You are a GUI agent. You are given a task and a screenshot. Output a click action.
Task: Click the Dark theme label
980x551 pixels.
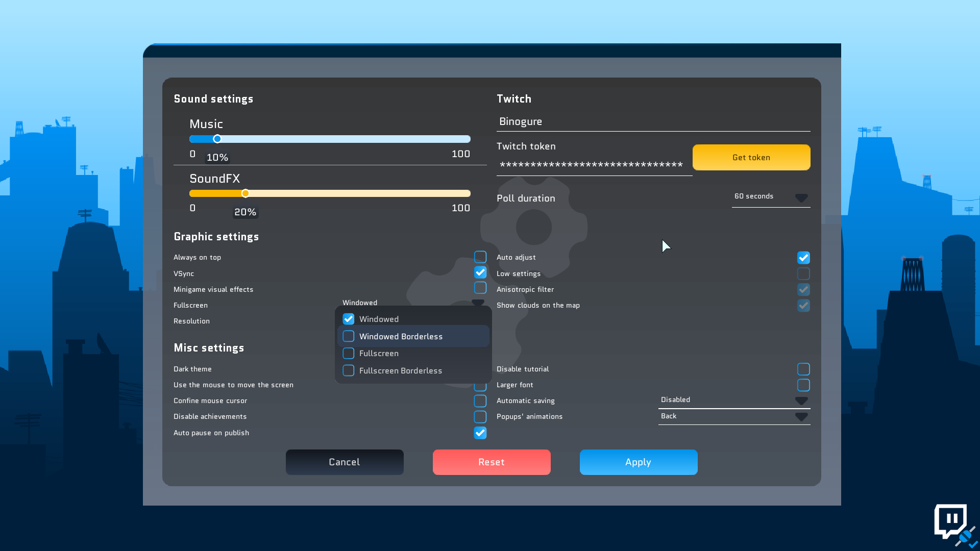[x=192, y=369]
